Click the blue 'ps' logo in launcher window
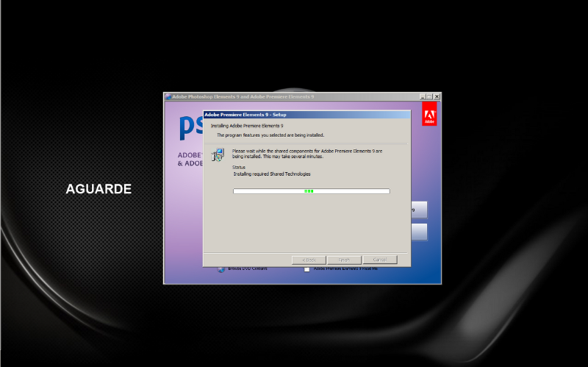Screen dimensions: 588x367 (x=191, y=127)
